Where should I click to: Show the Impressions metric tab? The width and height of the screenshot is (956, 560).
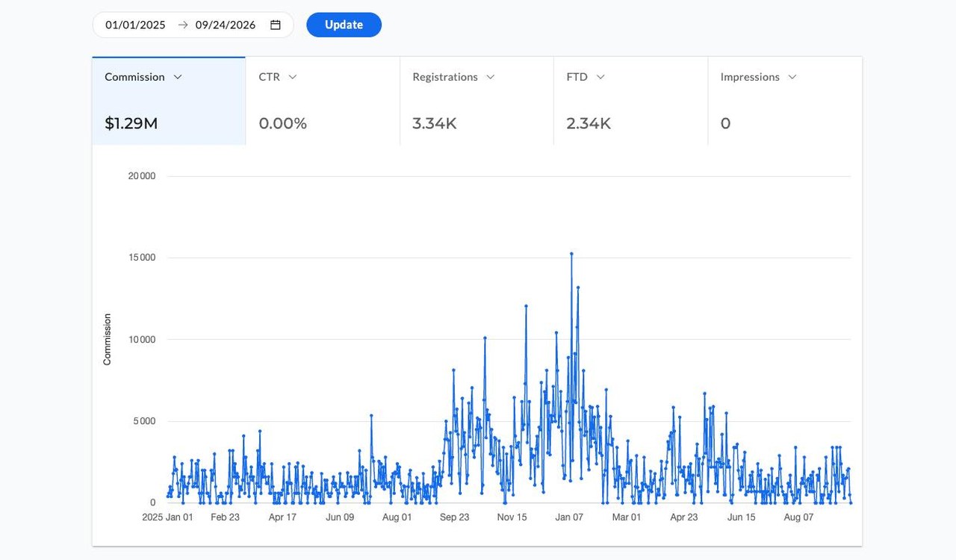(785, 101)
